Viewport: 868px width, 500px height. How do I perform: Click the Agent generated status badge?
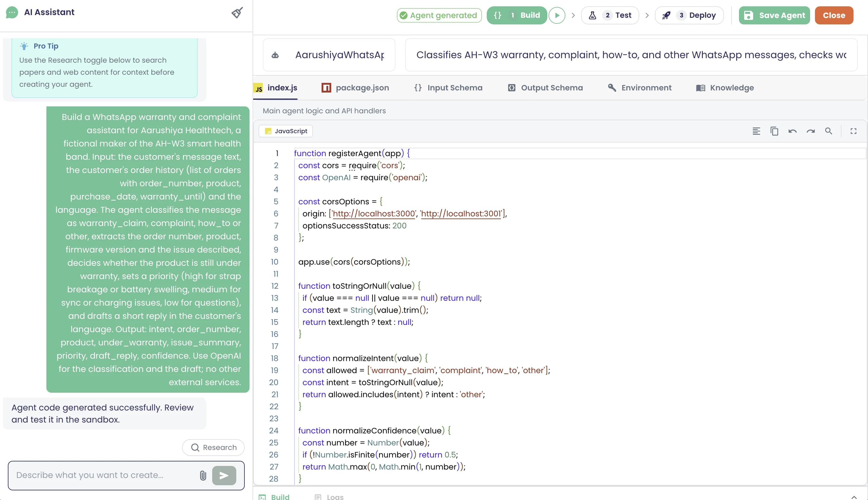point(439,15)
